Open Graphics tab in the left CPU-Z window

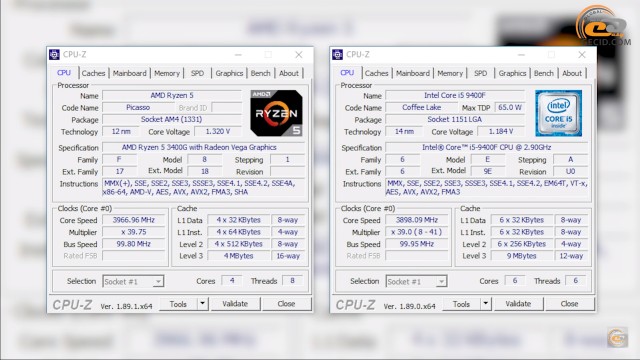(x=229, y=73)
